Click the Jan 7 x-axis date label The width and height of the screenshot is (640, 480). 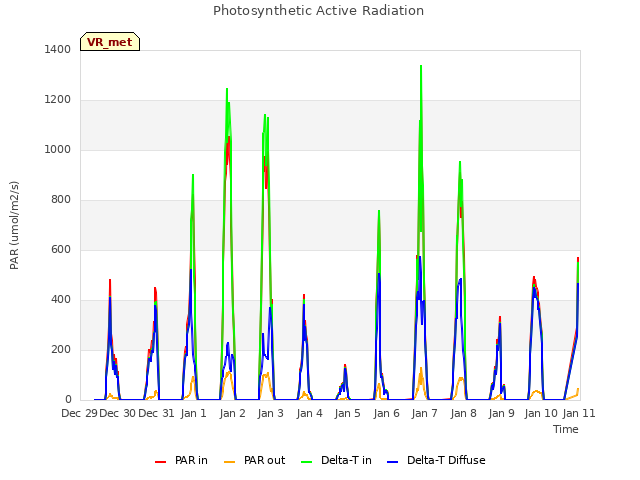424,413
